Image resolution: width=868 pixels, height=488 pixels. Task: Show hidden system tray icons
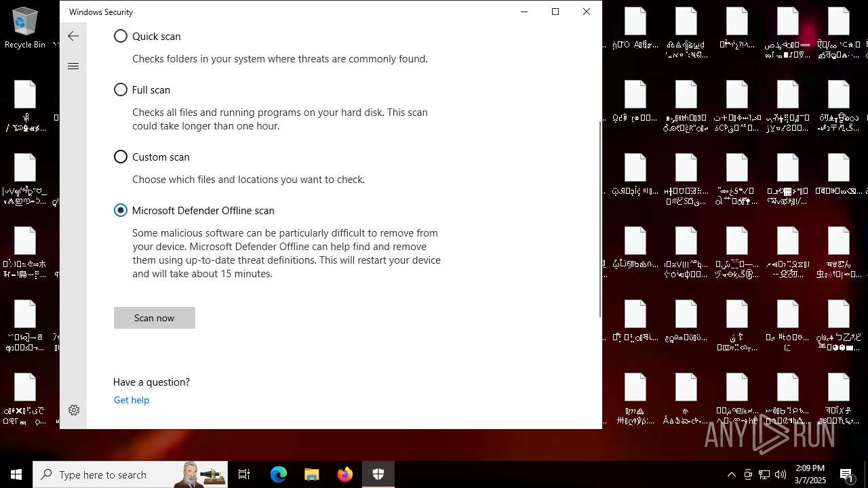(731, 474)
